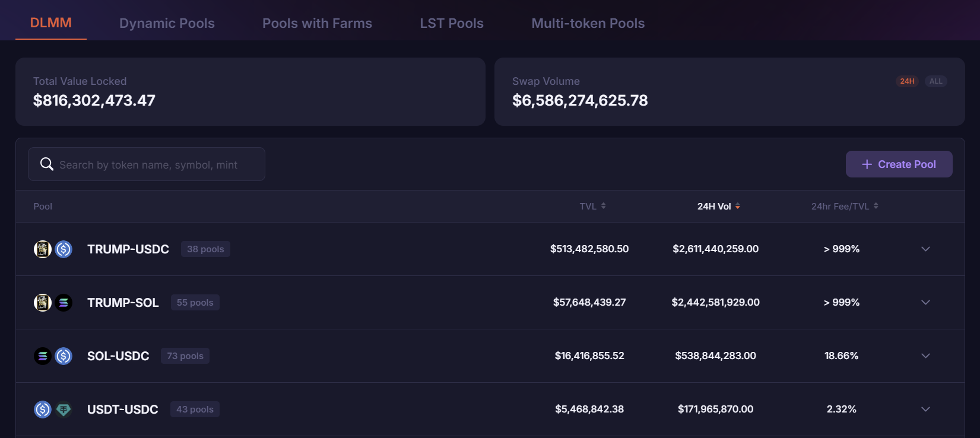The width and height of the screenshot is (980, 438).
Task: Click the USDC coin icon in USDT-USDC row
Action: [x=42, y=410]
